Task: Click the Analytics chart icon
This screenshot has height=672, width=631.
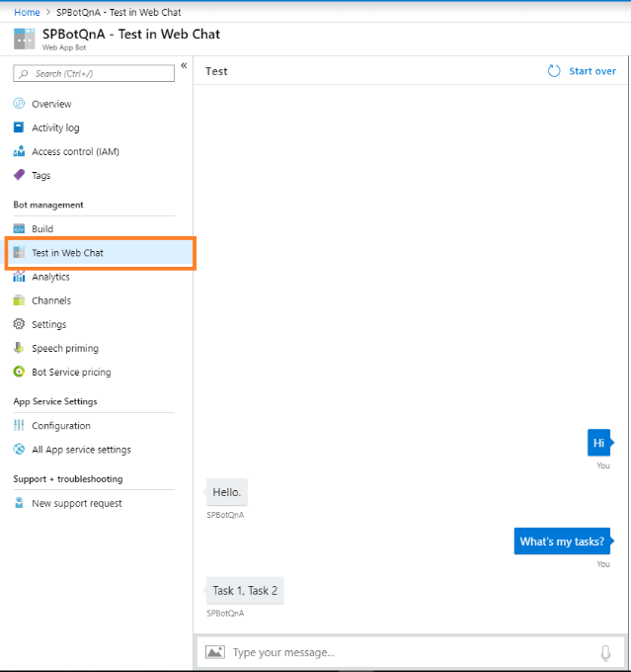Action: 19,277
